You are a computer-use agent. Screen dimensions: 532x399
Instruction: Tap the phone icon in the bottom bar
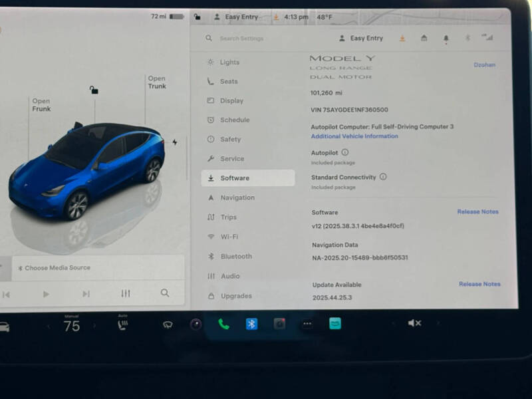224,325
